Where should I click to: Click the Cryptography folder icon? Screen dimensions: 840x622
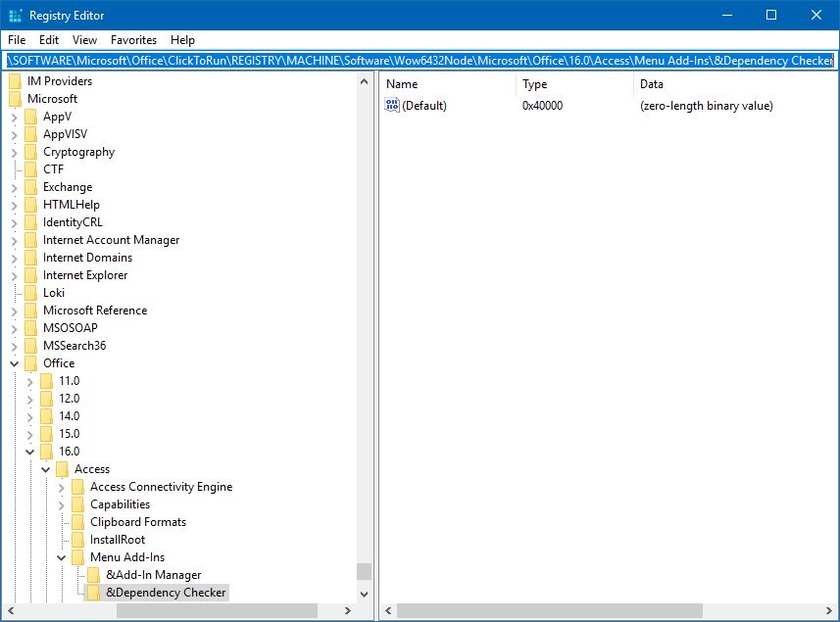point(31,152)
